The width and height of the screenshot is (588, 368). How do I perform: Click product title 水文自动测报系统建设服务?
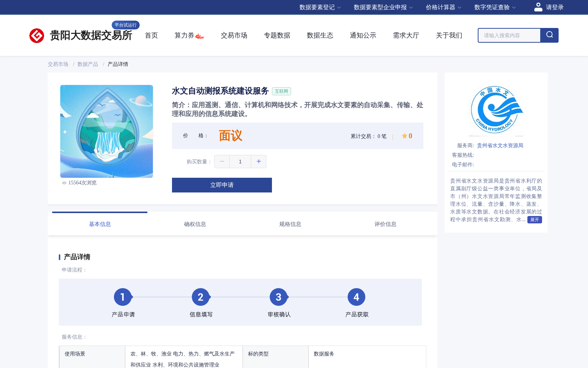(220, 91)
